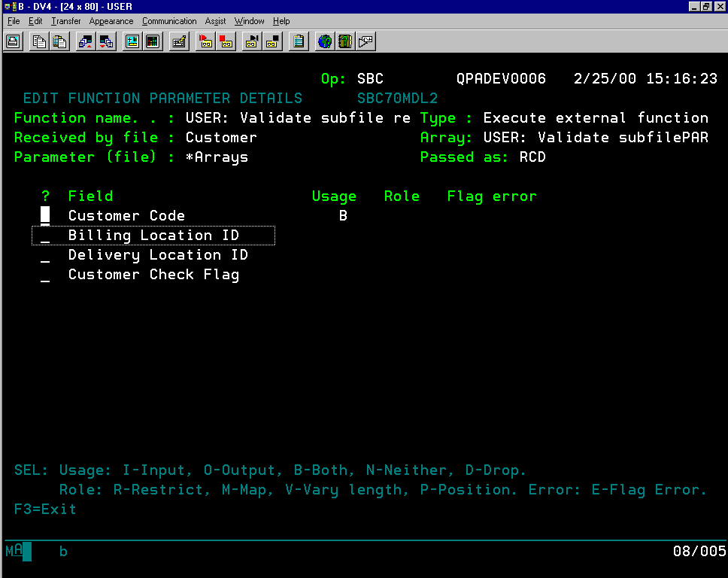Image resolution: width=728 pixels, height=578 pixels.
Task: Click the Receive file from host icon
Action: (106, 41)
